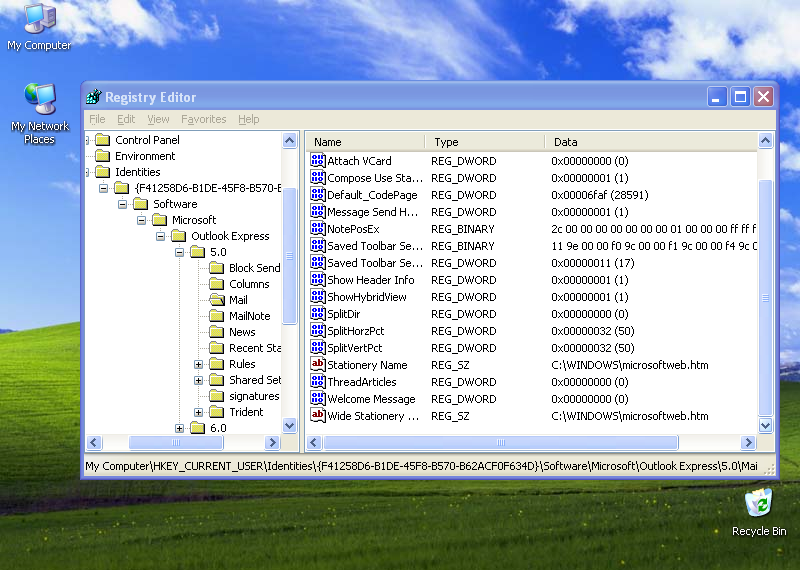
Task: Sort by the Data column header
Action: (x=651, y=142)
